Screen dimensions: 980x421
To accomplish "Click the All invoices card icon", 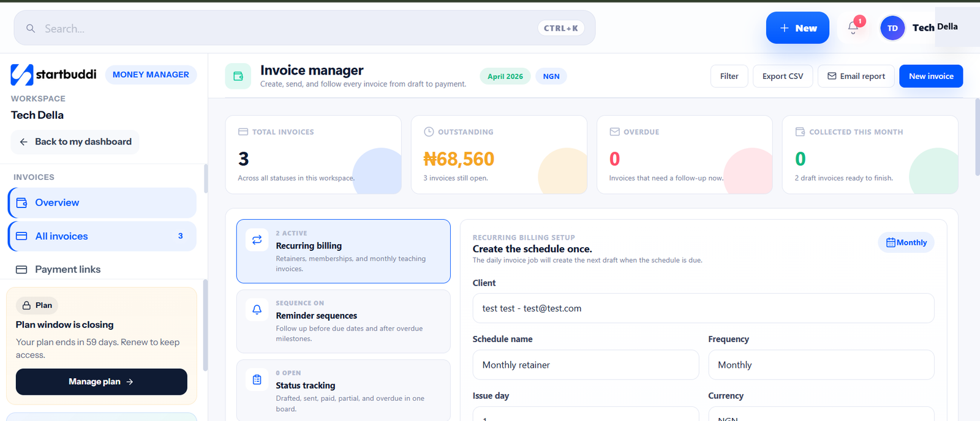I will [x=21, y=236].
